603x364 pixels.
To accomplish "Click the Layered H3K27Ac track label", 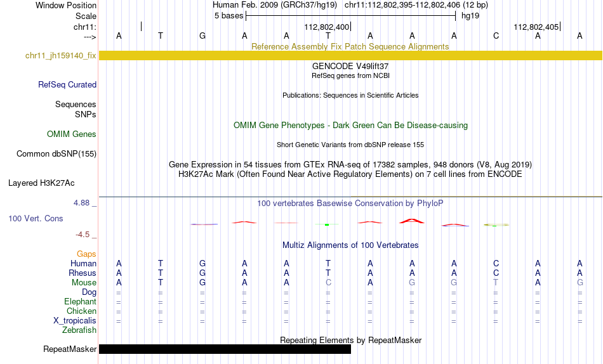I will click(x=41, y=183).
